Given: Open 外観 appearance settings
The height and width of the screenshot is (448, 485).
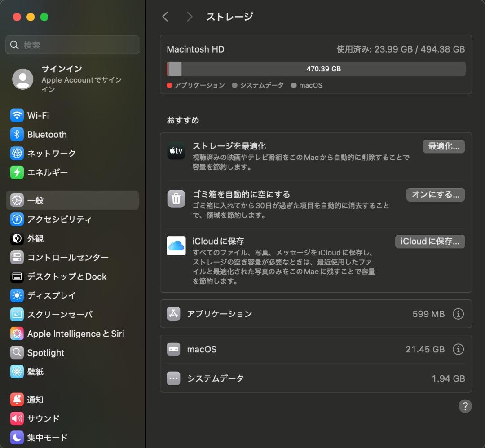Looking at the screenshot, I should click(72, 238).
